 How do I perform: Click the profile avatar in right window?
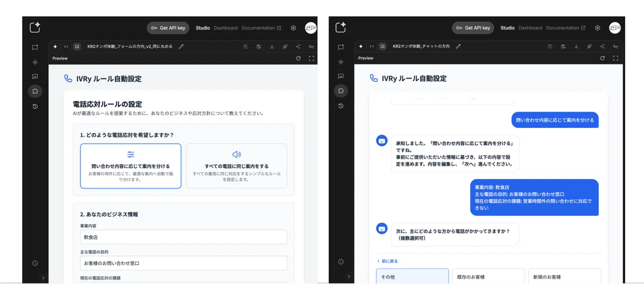tap(615, 28)
